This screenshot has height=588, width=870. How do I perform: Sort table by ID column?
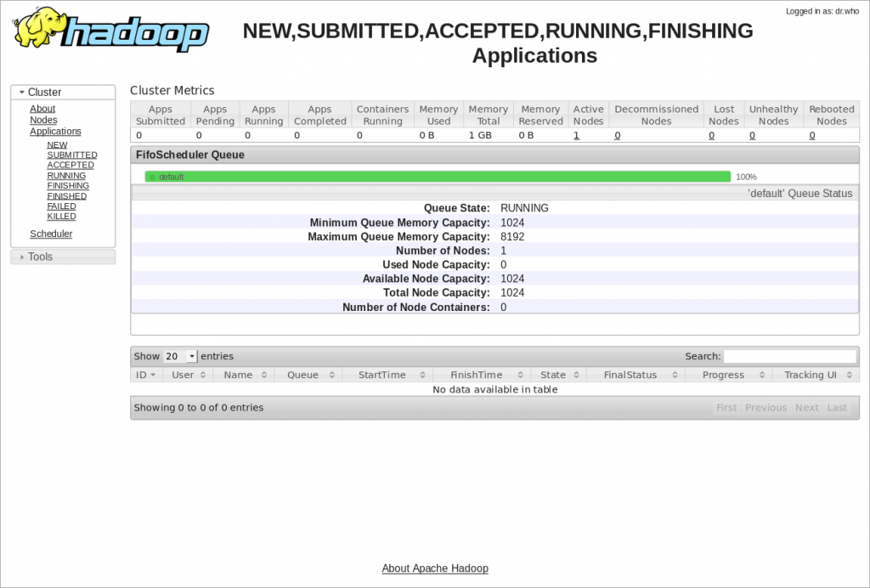146,375
